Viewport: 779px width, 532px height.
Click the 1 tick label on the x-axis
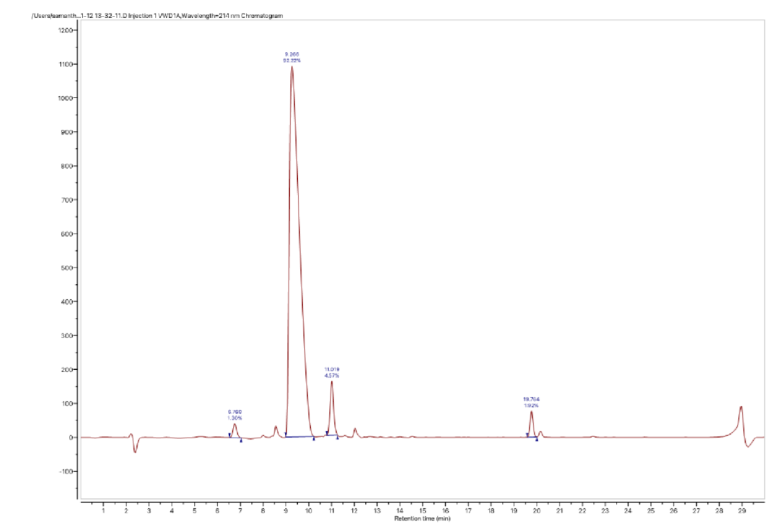coord(103,510)
